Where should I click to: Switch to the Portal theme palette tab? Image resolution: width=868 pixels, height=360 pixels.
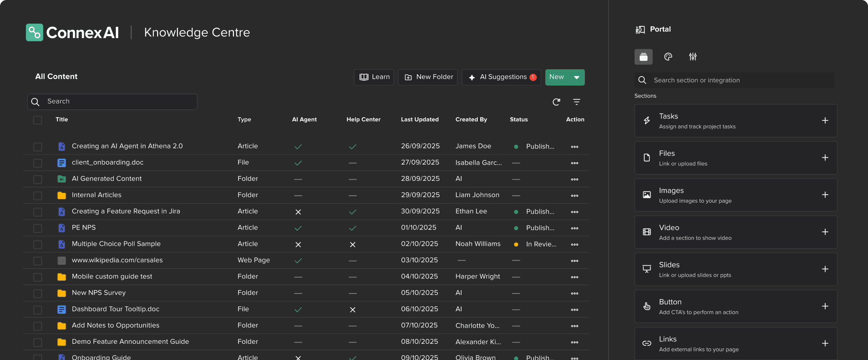click(668, 57)
